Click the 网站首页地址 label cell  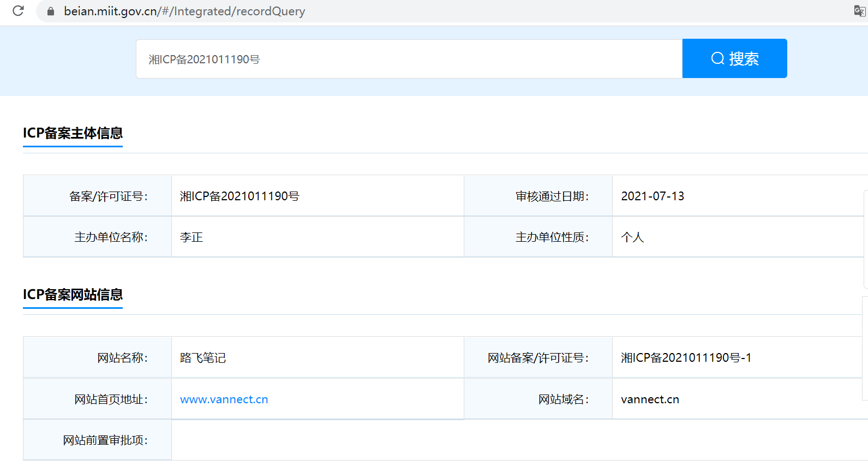(111, 399)
